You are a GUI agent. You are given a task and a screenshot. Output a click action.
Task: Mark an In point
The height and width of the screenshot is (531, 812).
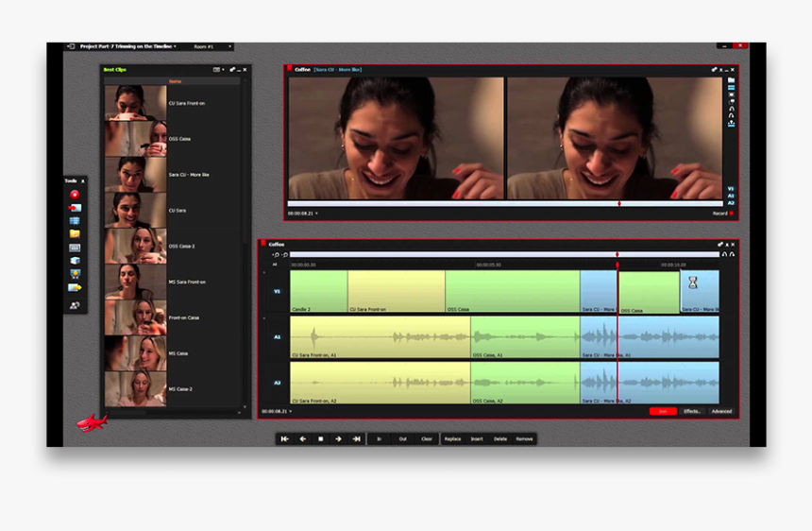point(379,438)
